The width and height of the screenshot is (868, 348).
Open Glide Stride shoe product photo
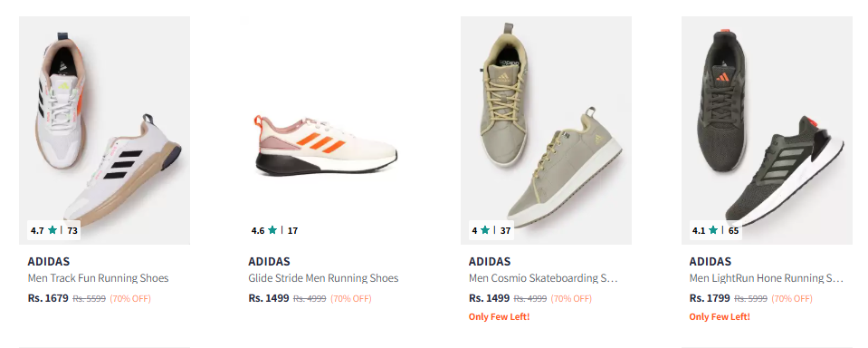click(325, 130)
